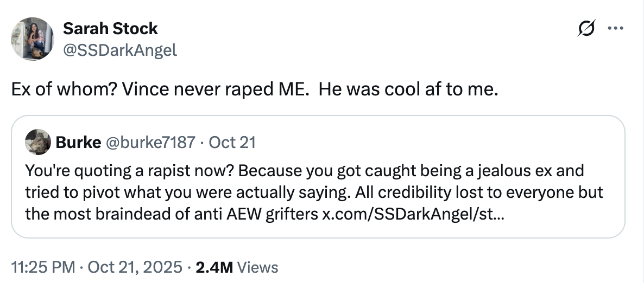Open Sarah Stock's profile avatar
The width and height of the screenshot is (644, 283).
coord(32,38)
